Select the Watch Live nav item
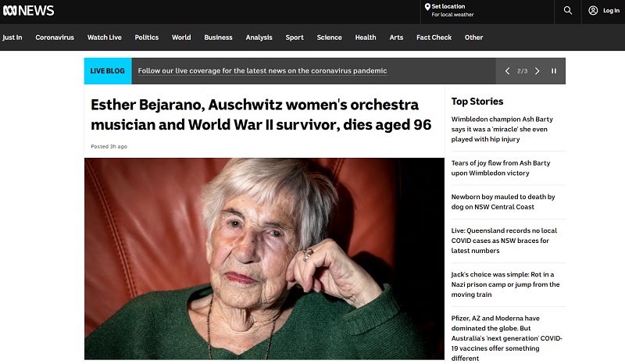The width and height of the screenshot is (625, 364). pos(105,37)
